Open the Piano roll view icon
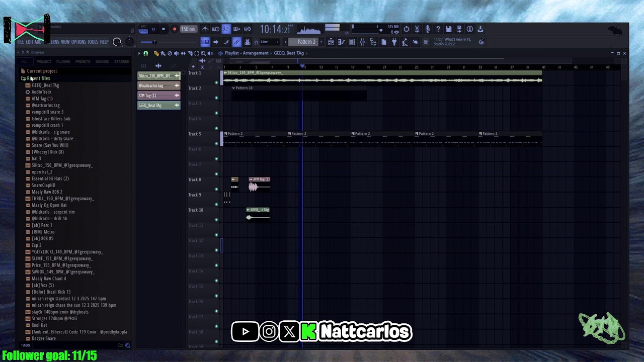The height and width of the screenshot is (362, 644). (342, 42)
